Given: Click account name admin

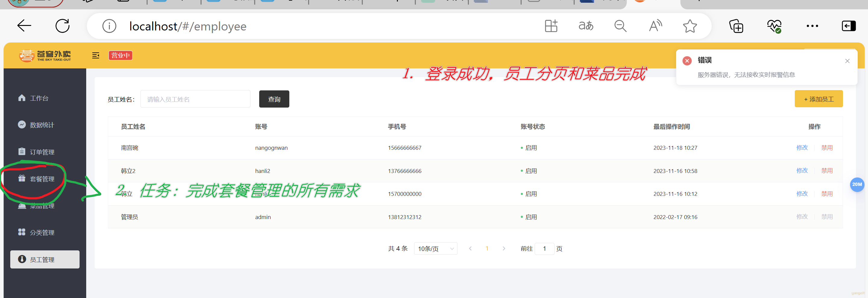Looking at the screenshot, I should [x=263, y=217].
